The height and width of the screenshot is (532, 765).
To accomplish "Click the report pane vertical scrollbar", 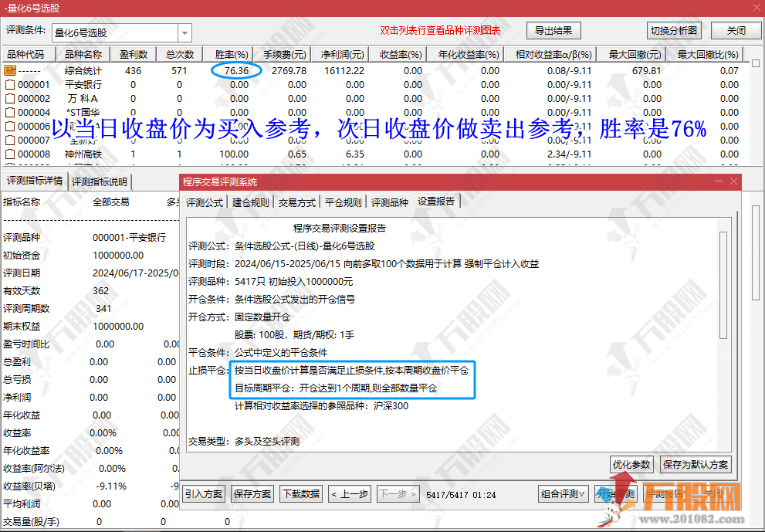I will tap(723, 285).
